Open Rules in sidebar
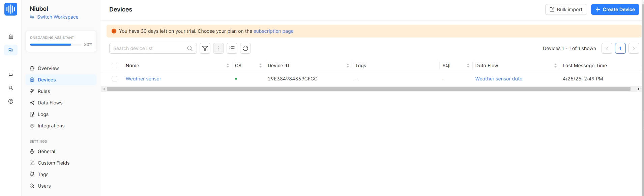The height and width of the screenshot is (196, 644). tap(61, 91)
